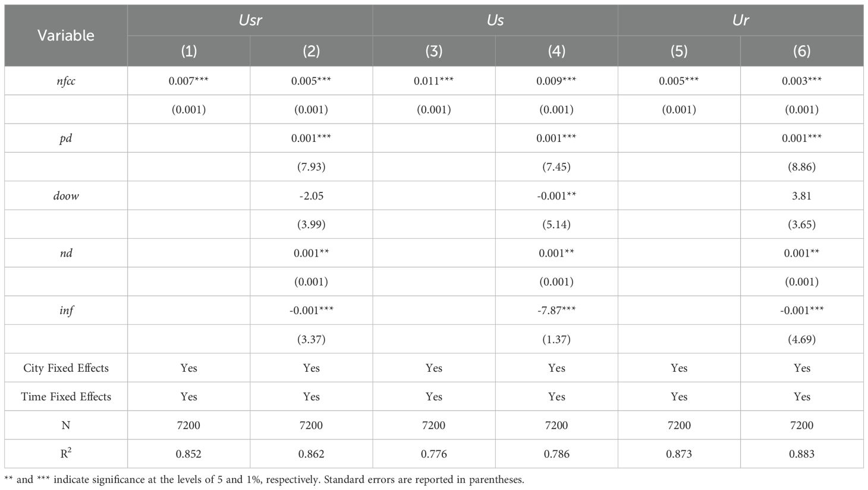
Task: Click the Time Fixed Effects label
Action: pos(65,396)
